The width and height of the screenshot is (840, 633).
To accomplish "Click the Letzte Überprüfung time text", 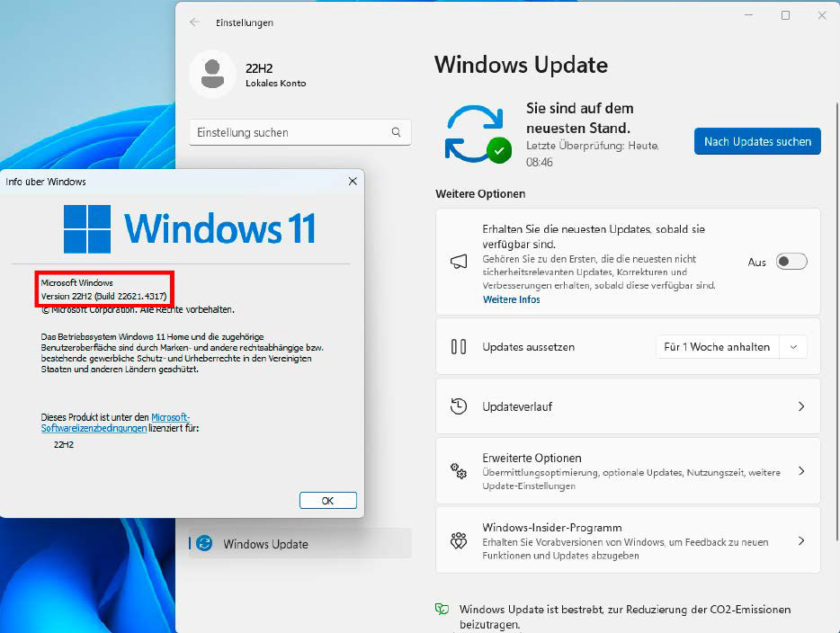I will coord(593,154).
